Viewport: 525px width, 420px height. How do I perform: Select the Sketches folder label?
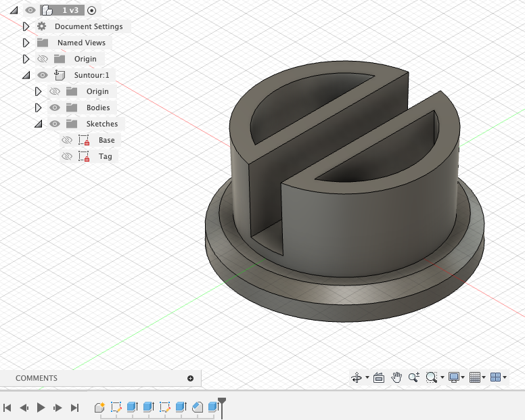click(102, 124)
